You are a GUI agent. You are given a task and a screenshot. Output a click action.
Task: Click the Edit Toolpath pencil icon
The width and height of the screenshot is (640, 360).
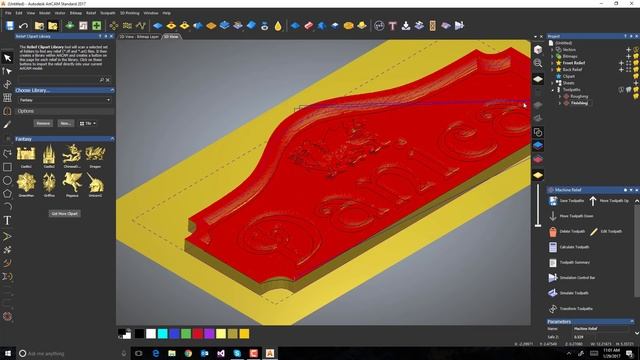coord(593,231)
